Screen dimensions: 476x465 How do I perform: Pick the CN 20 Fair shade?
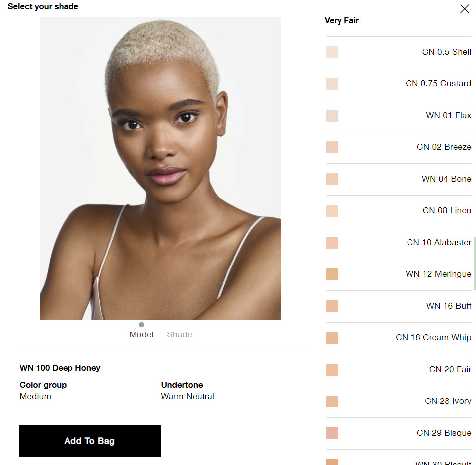(x=398, y=370)
